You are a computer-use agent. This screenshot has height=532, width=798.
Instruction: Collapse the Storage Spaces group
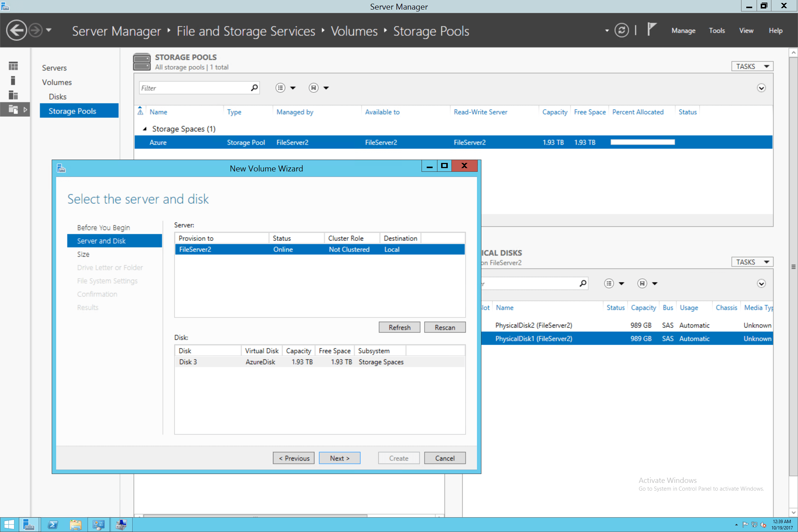tap(145, 129)
